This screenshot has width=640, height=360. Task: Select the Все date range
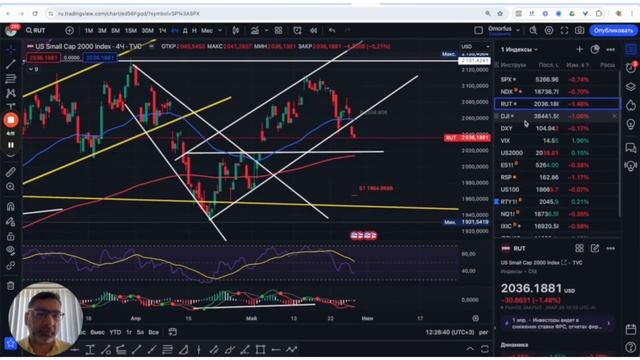click(153, 332)
